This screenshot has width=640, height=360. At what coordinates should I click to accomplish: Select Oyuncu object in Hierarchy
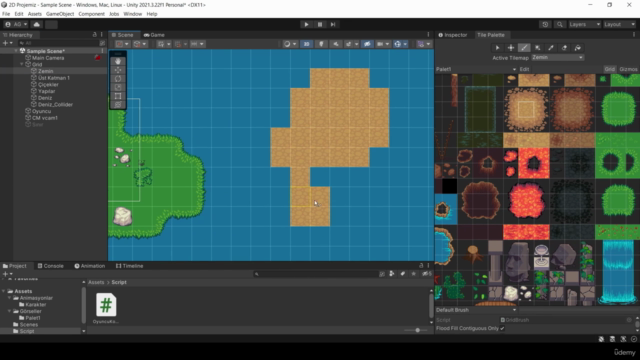[x=41, y=111]
